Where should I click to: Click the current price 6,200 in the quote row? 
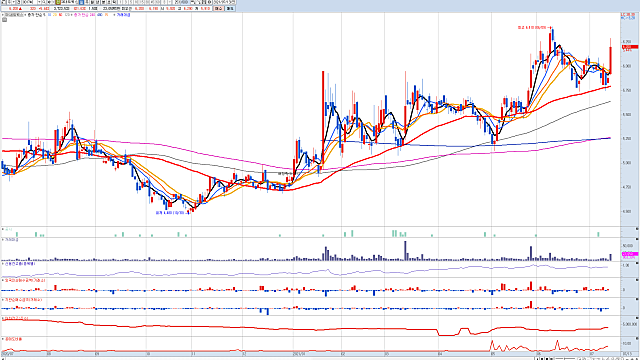[13, 9]
